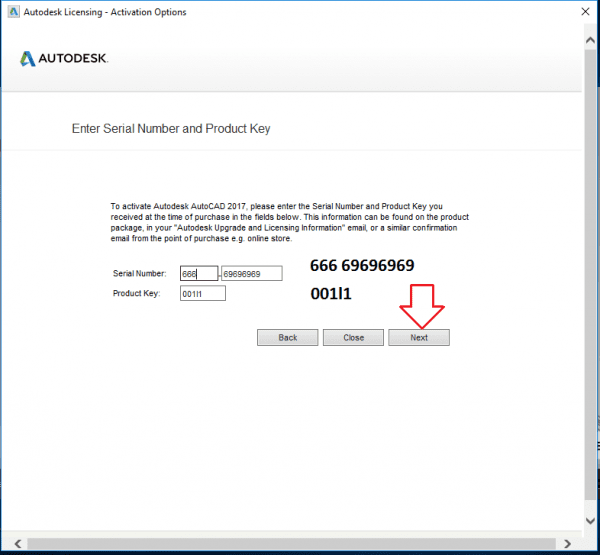Click the vertical scrollbar up arrow

590,40
